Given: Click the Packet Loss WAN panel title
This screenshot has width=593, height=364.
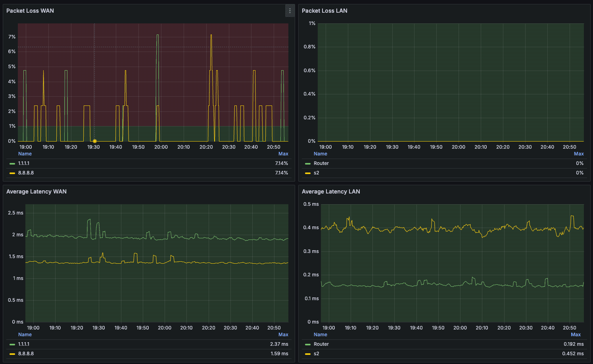Looking at the screenshot, I should click(30, 11).
